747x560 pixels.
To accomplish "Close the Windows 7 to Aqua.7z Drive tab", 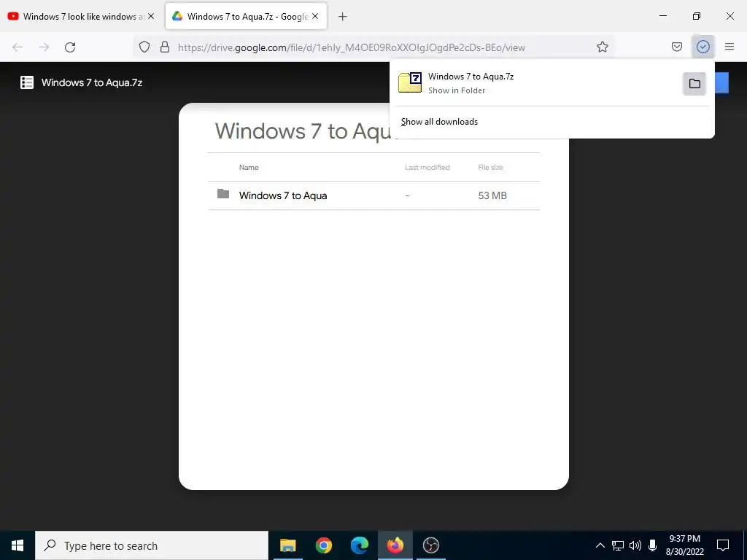I will [315, 16].
